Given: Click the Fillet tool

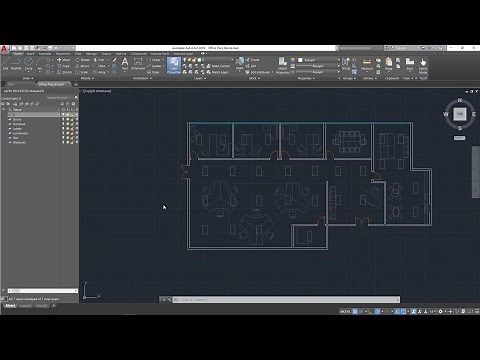Looking at the screenshot, I should (99, 66).
